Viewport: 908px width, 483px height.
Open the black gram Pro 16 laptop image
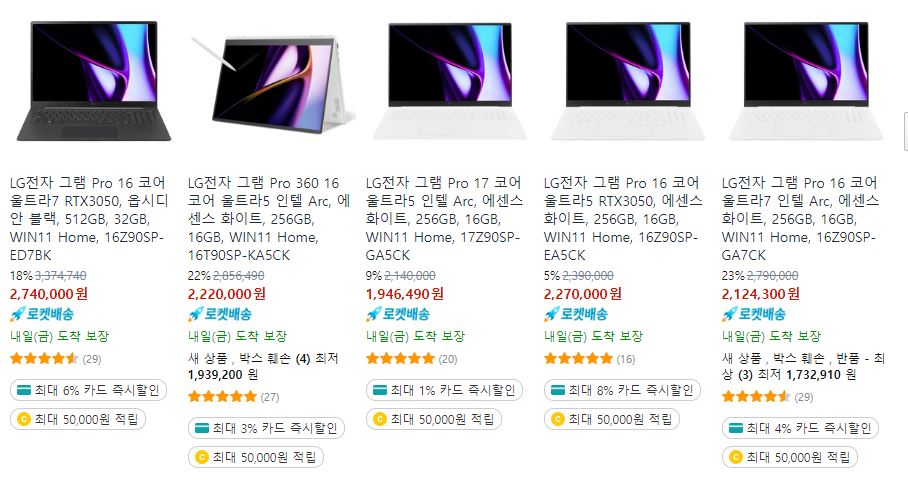click(x=94, y=81)
